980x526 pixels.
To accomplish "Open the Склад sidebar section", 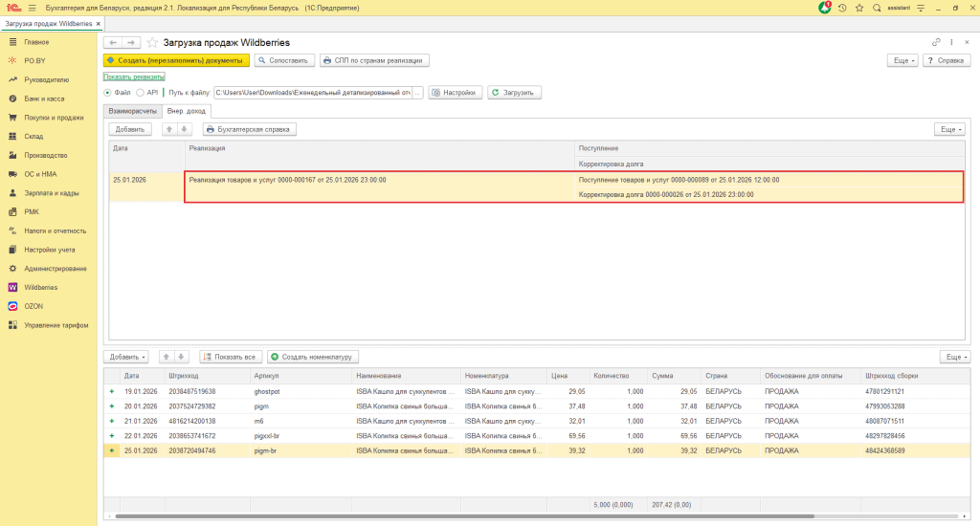I will tap(33, 136).
